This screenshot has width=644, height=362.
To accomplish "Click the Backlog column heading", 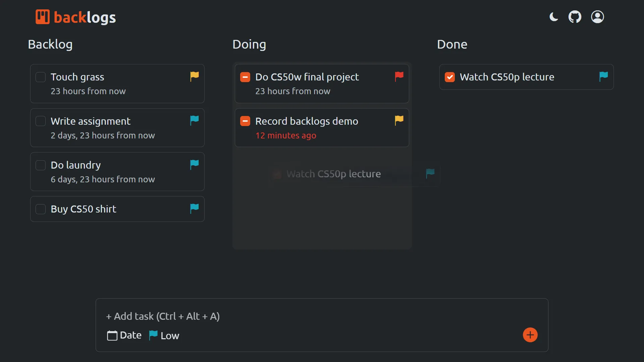I will [50, 44].
